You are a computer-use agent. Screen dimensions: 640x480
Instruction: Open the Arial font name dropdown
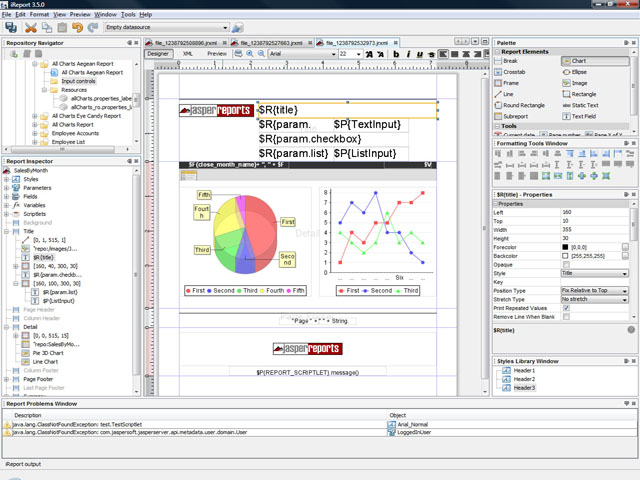pyautogui.click(x=302, y=54)
